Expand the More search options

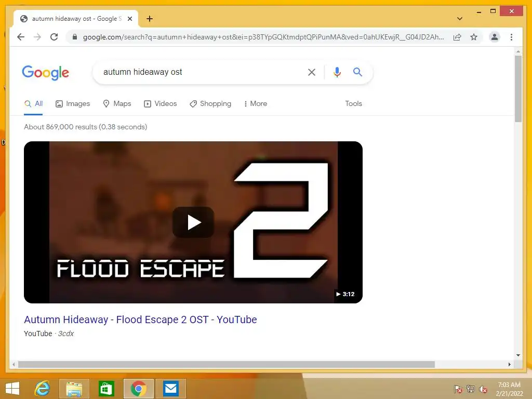(256, 103)
